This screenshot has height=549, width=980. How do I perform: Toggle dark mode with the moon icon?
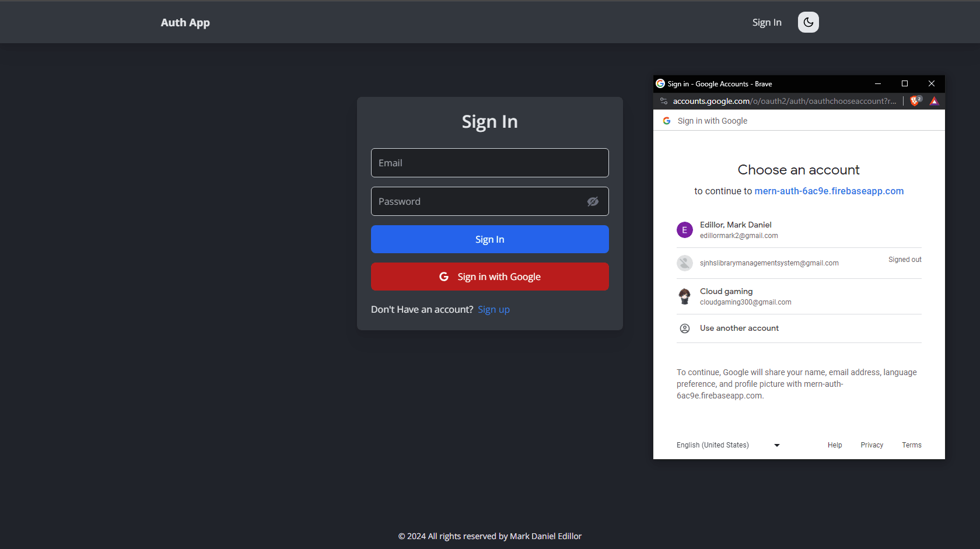[x=808, y=22]
